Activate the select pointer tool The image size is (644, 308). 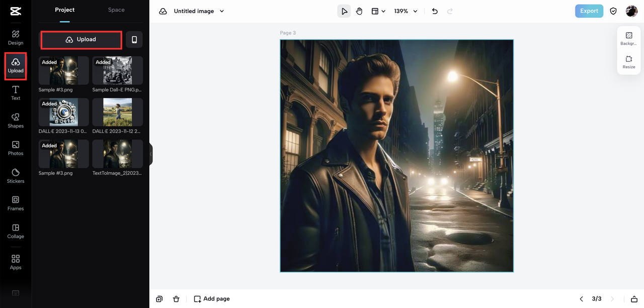point(344,11)
